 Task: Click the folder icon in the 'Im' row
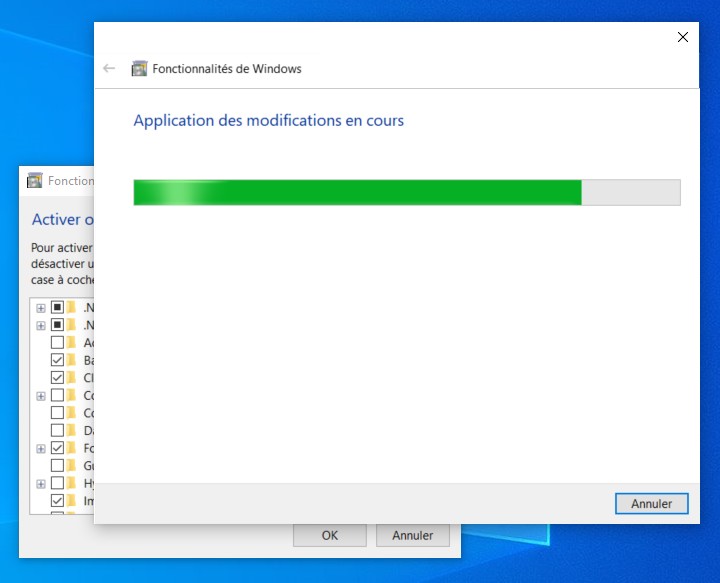pyautogui.click(x=71, y=500)
